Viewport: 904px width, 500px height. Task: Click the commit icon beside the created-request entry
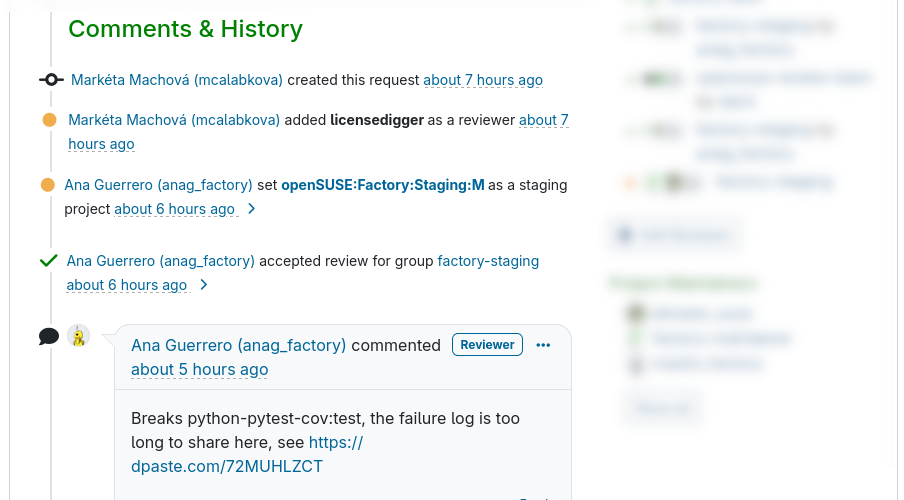point(50,80)
